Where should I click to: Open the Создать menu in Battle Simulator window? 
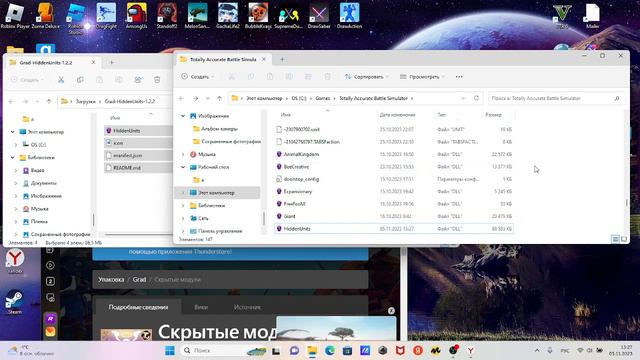click(x=198, y=77)
